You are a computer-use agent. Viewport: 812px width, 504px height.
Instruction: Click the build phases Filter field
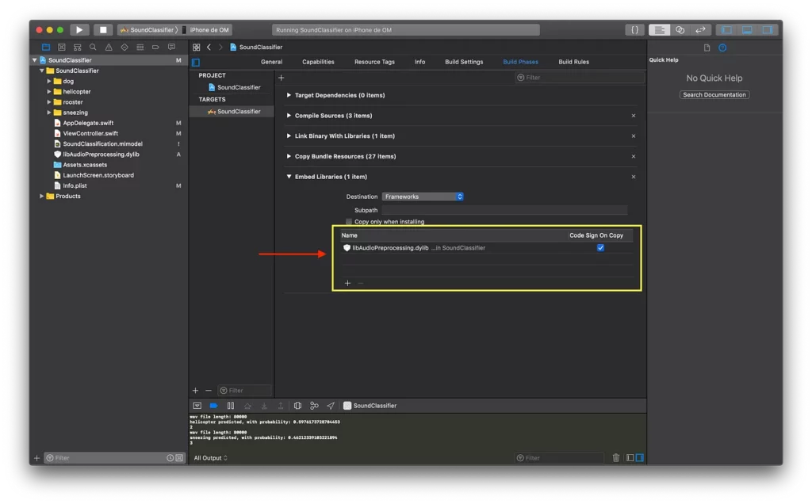pyautogui.click(x=579, y=78)
